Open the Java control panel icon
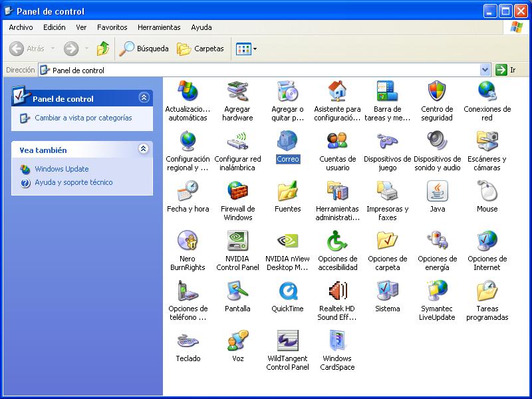This screenshot has width=532, height=399. 437,192
